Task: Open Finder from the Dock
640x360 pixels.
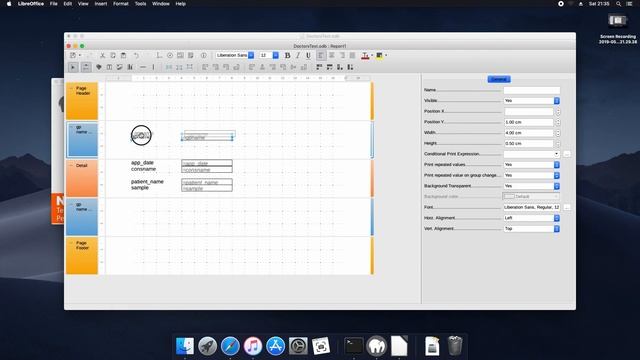Action: click(185, 346)
